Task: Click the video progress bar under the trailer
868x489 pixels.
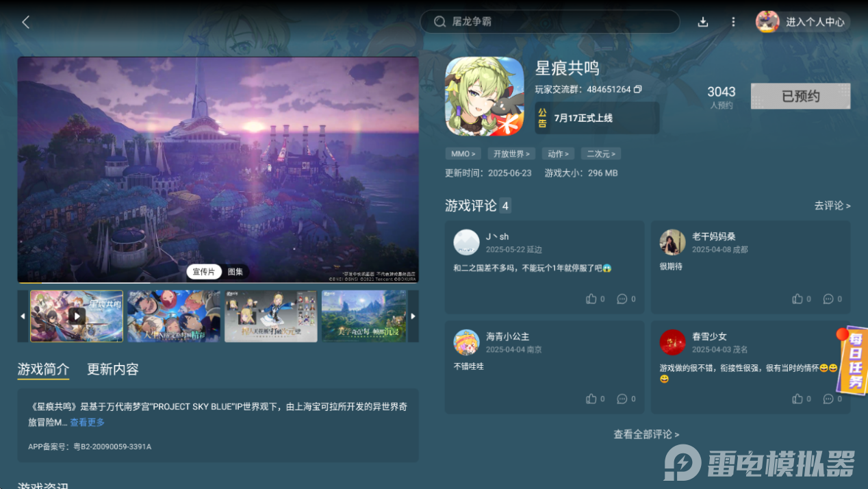Action: [x=218, y=281]
